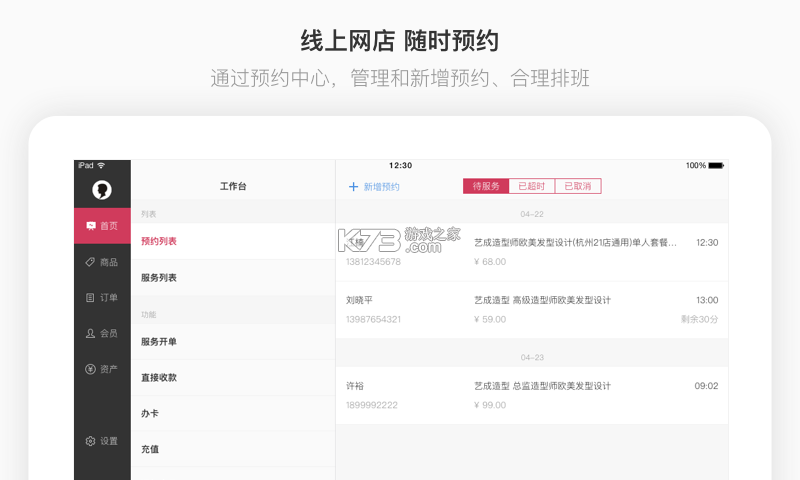Go to 首页 in the sidebar
Viewport: 800px width, 480px height.
click(102, 225)
